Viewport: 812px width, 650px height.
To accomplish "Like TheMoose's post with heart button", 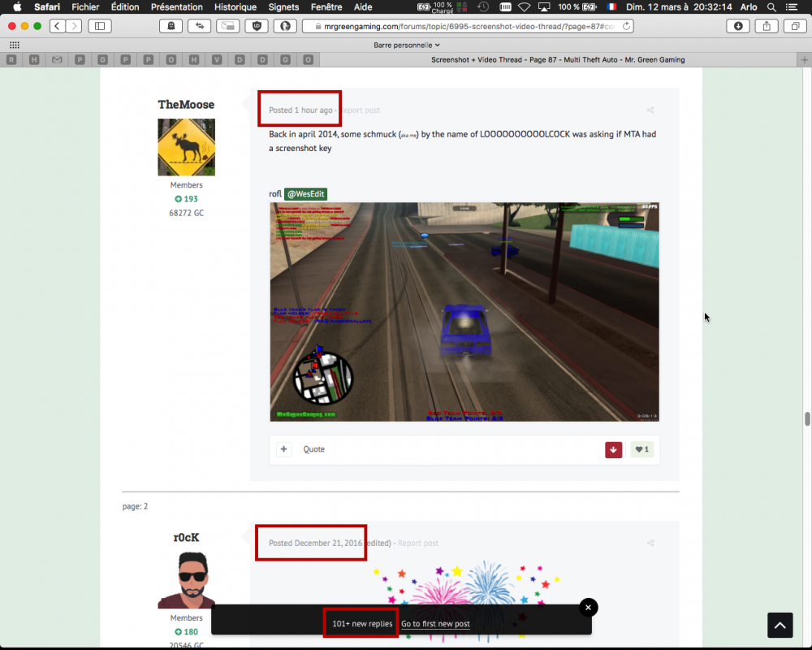I will coord(641,449).
